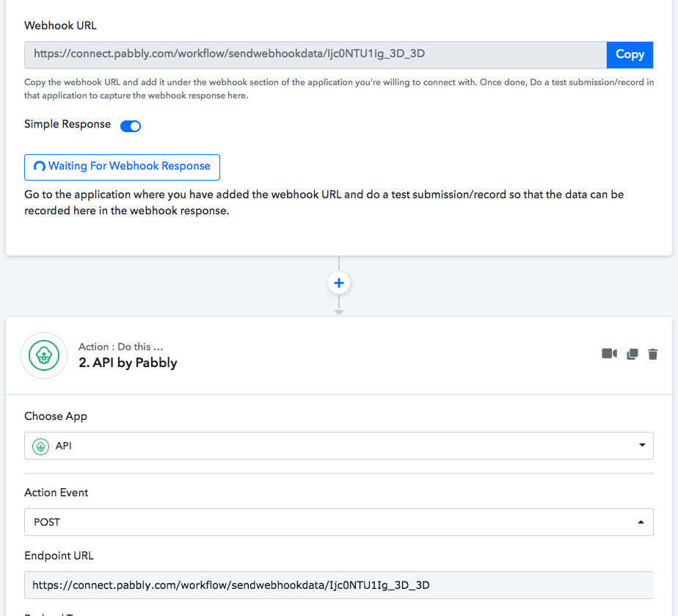This screenshot has width=678, height=616.
Task: Click Waiting For Webhook Response button
Action: click(122, 167)
